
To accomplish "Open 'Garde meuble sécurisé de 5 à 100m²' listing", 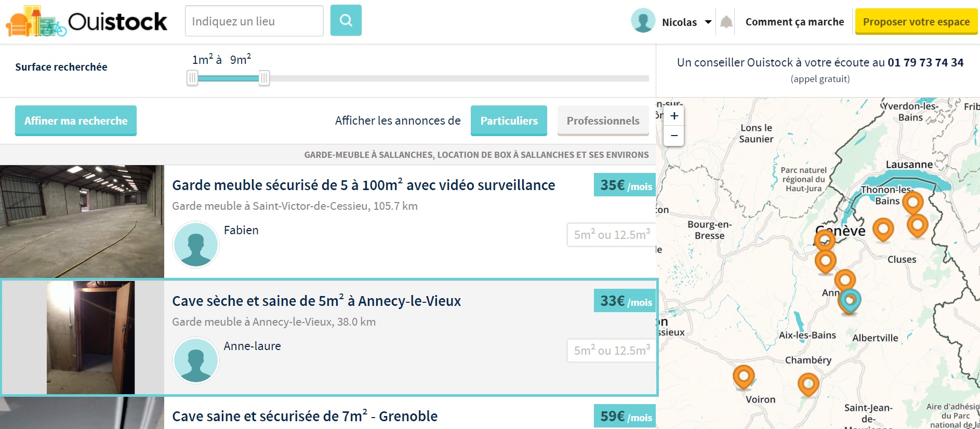I will pyautogui.click(x=364, y=185).
